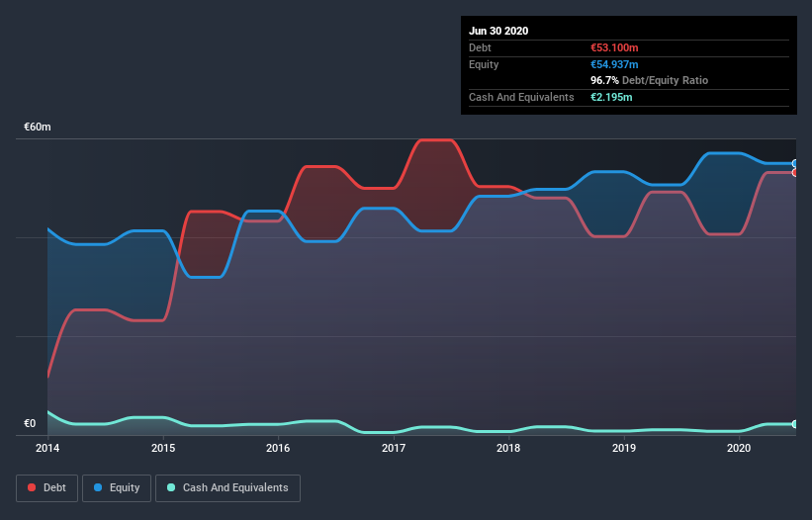Click the blue Equity endpoint marker
Screen dimensions: 812x520
pos(795,163)
